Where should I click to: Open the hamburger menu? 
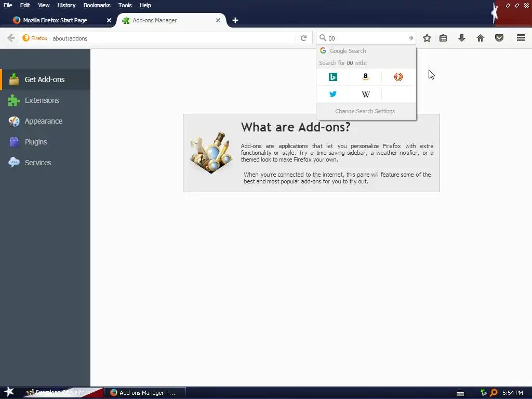pos(521,37)
